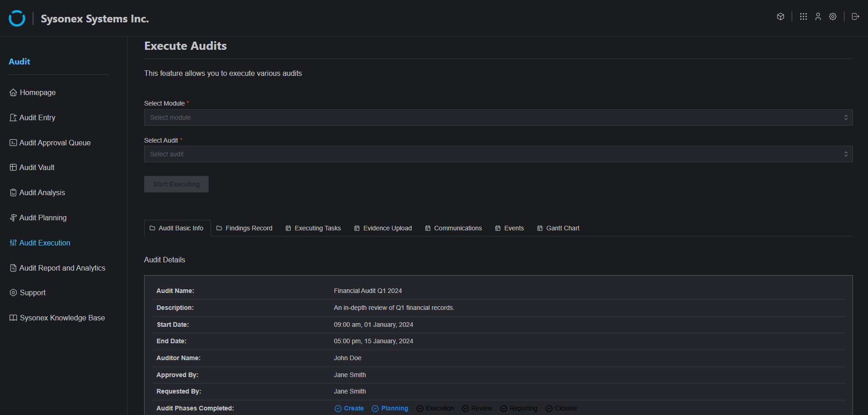The width and height of the screenshot is (868, 415).
Task: Toggle the Execution phase checkmark
Action: coord(420,409)
